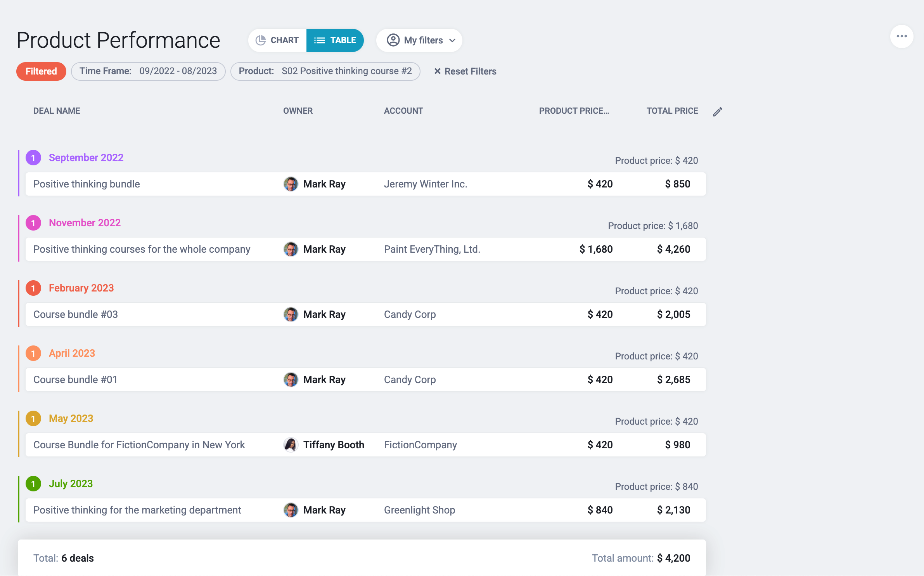Click the X icon beside Reset Filters
The image size is (924, 576).
pos(437,71)
